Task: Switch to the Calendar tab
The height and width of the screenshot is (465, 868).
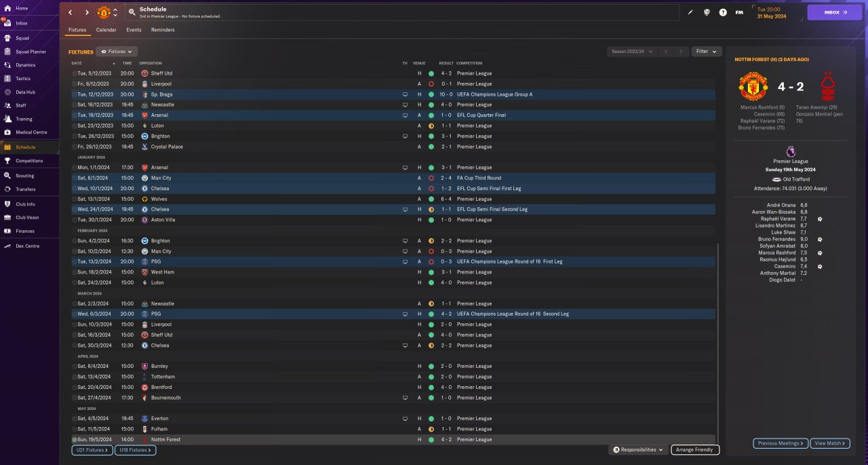Action: click(x=106, y=30)
